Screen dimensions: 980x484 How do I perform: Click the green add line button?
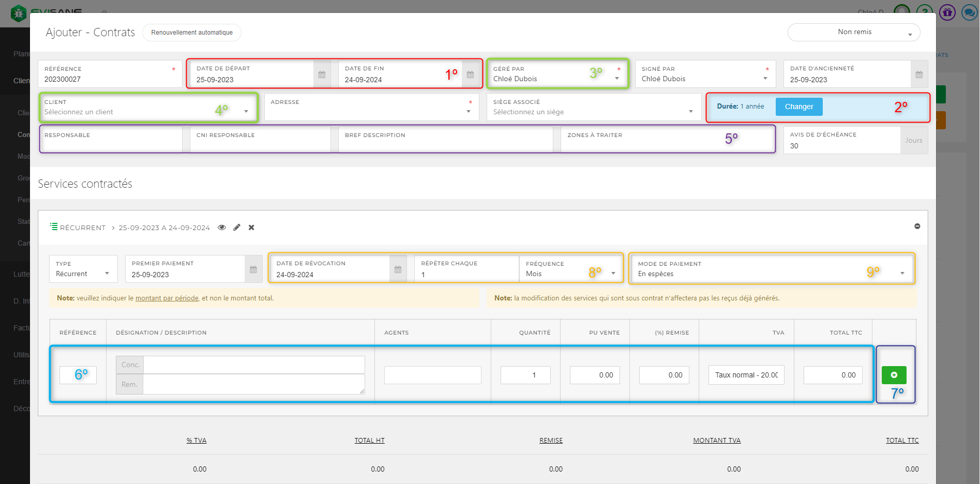click(894, 375)
